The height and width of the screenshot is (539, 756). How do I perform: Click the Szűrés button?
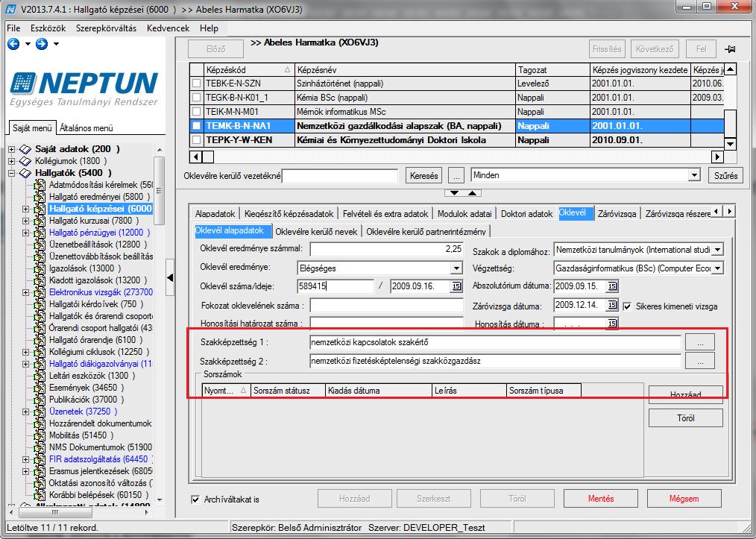(x=725, y=175)
